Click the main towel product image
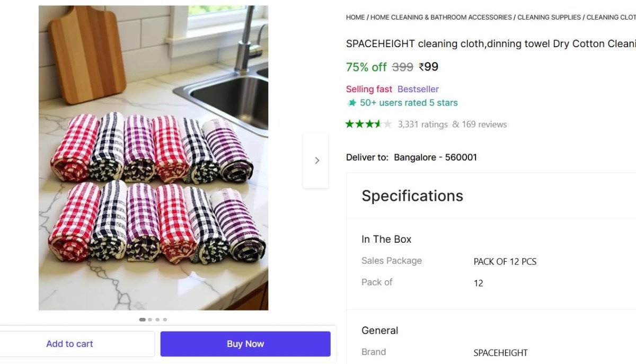Viewport: 636px width, 364px height. pos(153,157)
